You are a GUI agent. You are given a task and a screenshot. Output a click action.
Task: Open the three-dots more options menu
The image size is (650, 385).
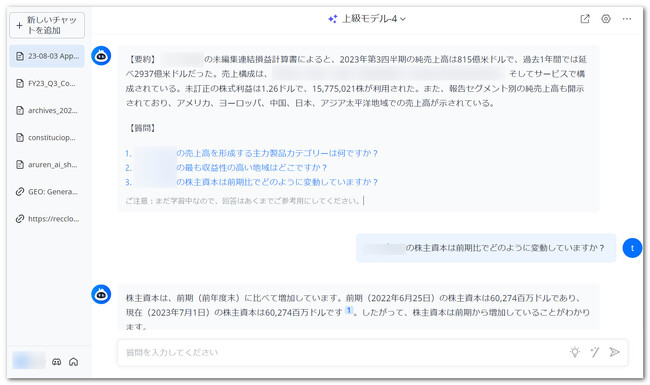(x=627, y=19)
